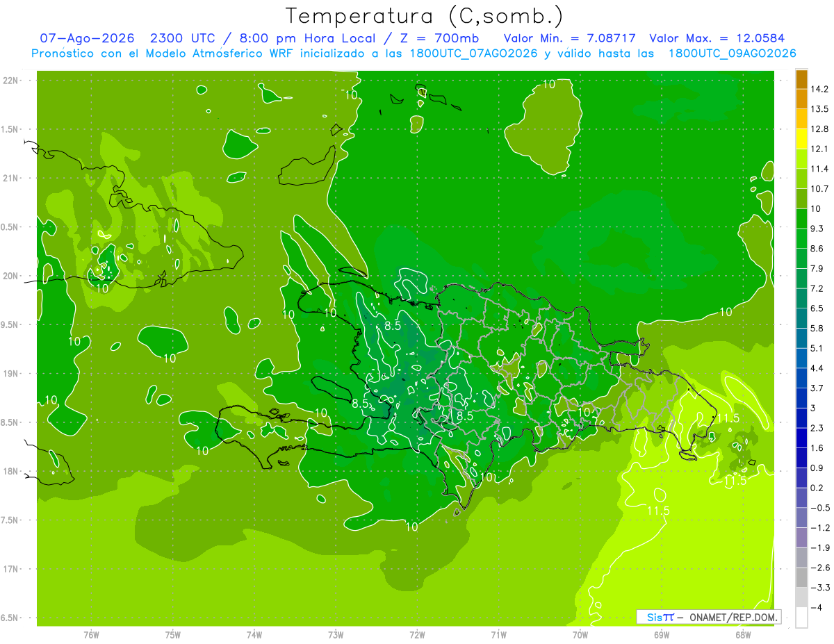Click the 'Valor Min. = 7.08717' readout
This screenshot has height=644, width=834.
pos(569,39)
